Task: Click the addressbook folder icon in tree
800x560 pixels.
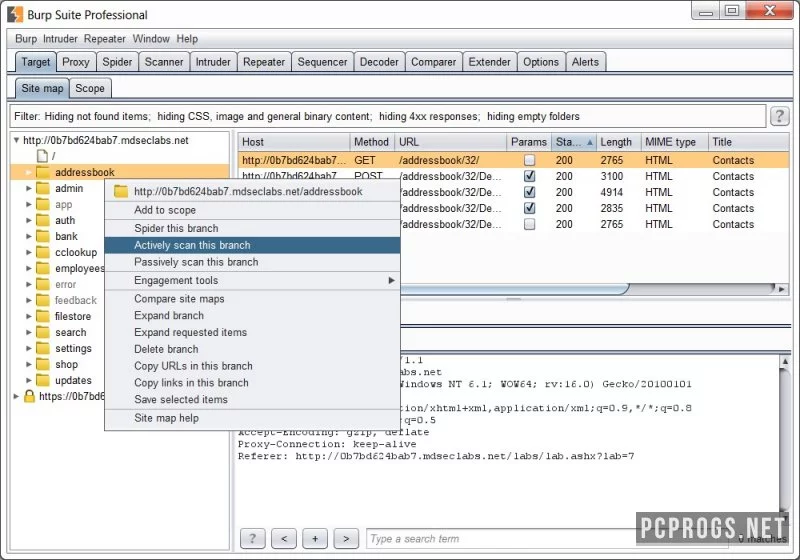Action: [x=43, y=172]
